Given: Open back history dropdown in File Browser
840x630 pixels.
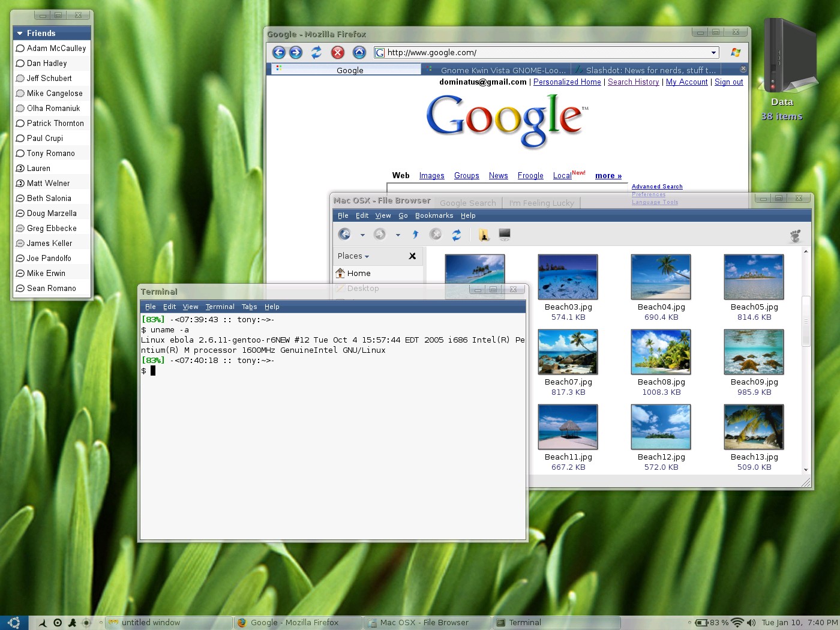Looking at the screenshot, I should (362, 235).
